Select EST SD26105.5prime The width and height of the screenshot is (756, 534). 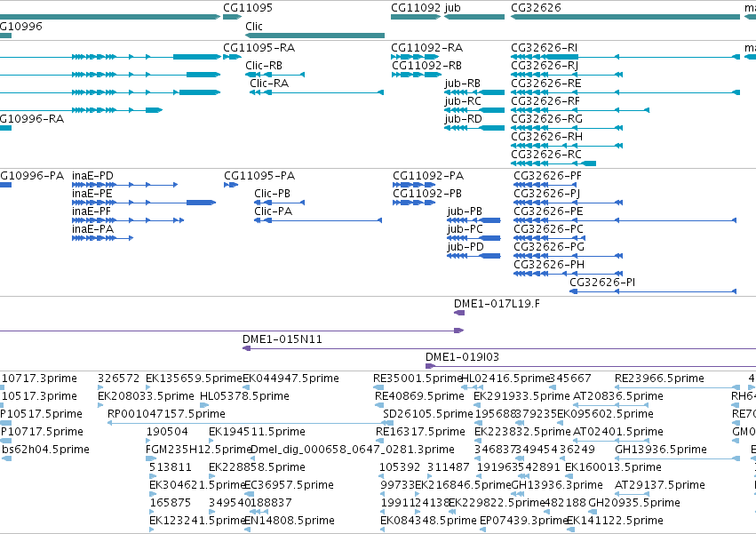pyautogui.click(x=428, y=414)
